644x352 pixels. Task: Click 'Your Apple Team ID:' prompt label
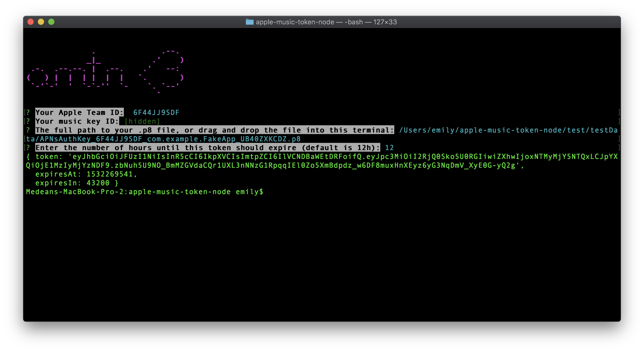(x=79, y=113)
